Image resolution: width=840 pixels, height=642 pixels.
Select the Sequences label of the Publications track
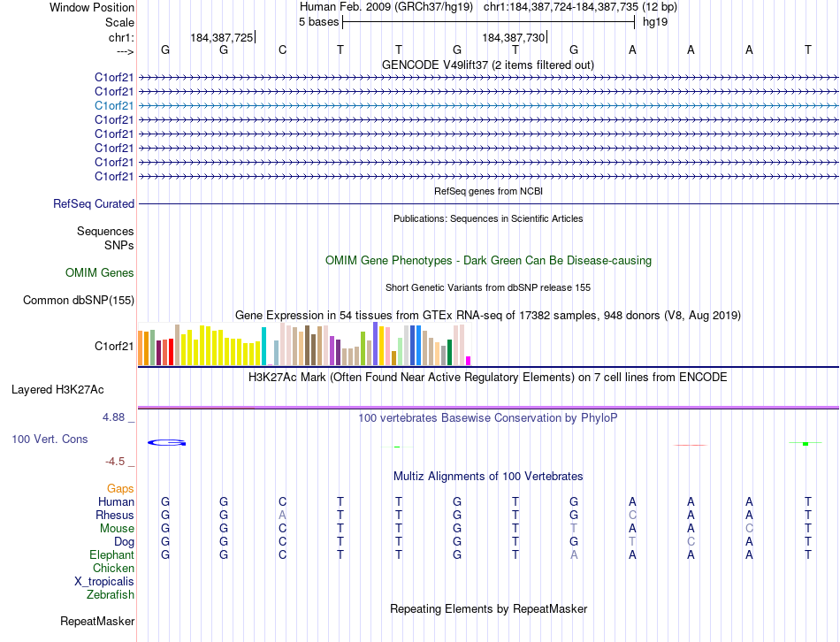pyautogui.click(x=105, y=231)
